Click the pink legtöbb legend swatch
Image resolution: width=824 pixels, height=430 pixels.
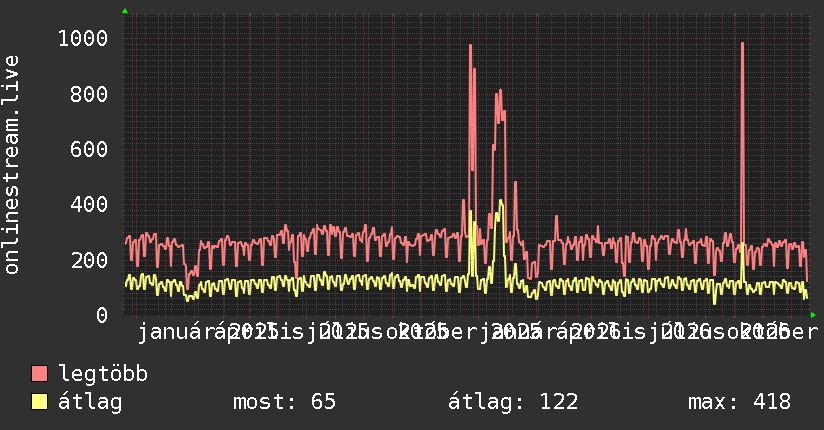39,374
